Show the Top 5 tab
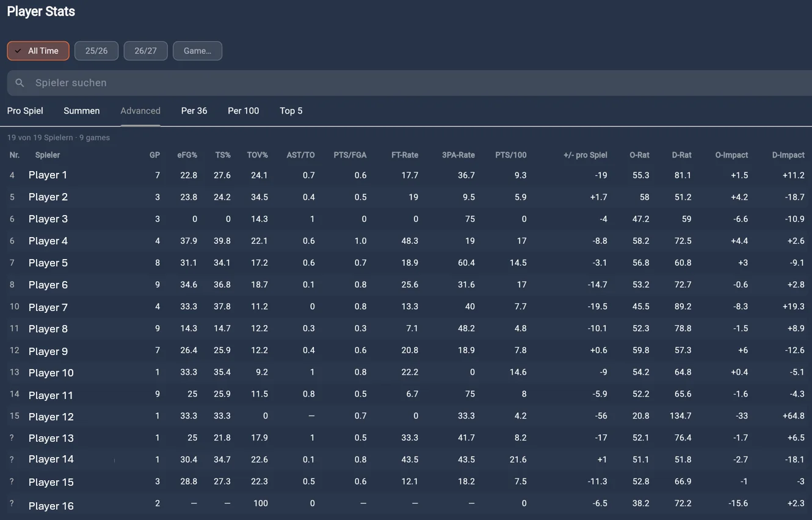The width and height of the screenshot is (812, 520). pyautogui.click(x=291, y=111)
